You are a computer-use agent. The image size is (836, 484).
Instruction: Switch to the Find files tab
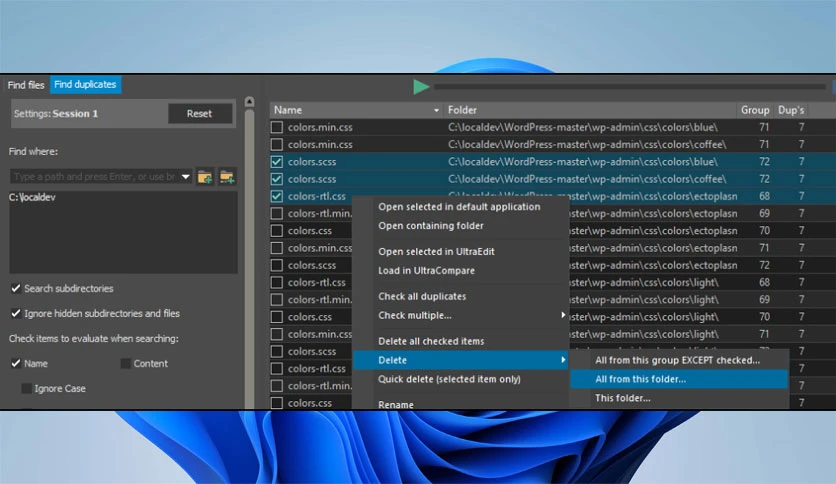tap(26, 85)
